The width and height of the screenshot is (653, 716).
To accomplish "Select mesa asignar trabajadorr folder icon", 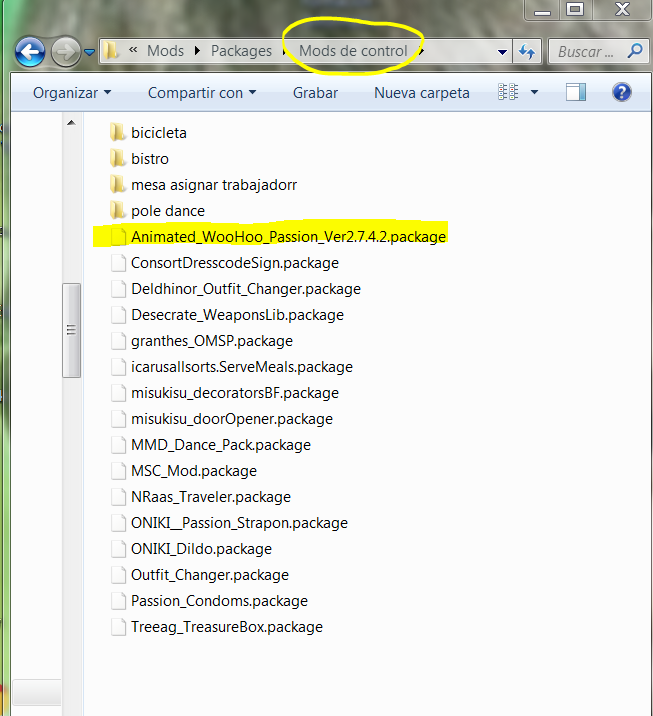I will point(117,184).
